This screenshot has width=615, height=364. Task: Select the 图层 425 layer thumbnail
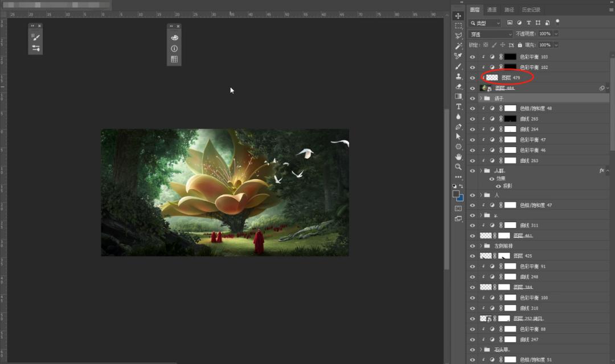[486, 256]
